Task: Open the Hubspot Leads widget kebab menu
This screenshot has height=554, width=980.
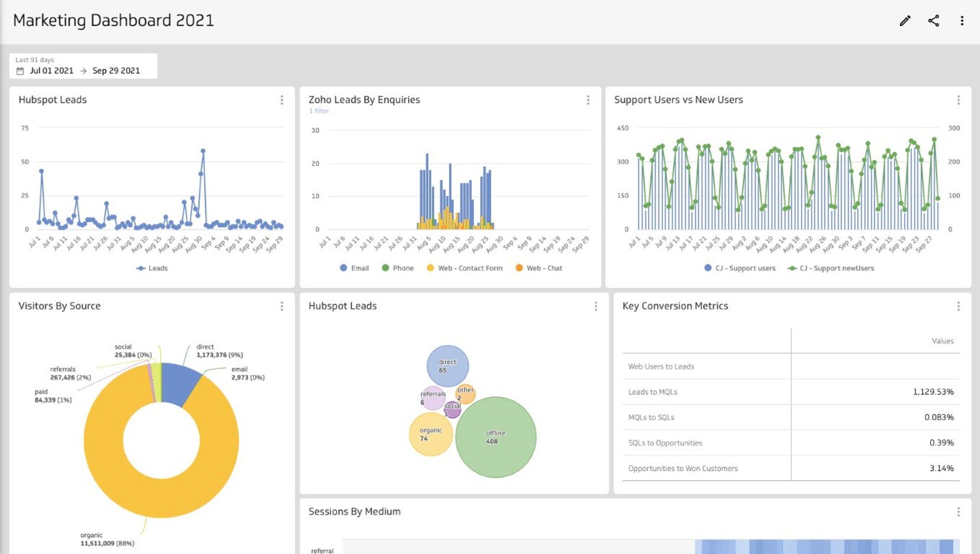Action: (282, 101)
